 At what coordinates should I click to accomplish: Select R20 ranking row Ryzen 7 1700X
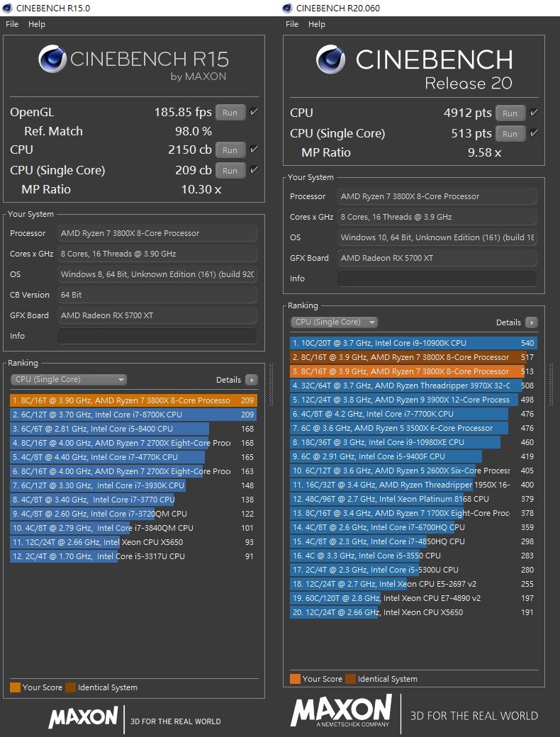414,513
